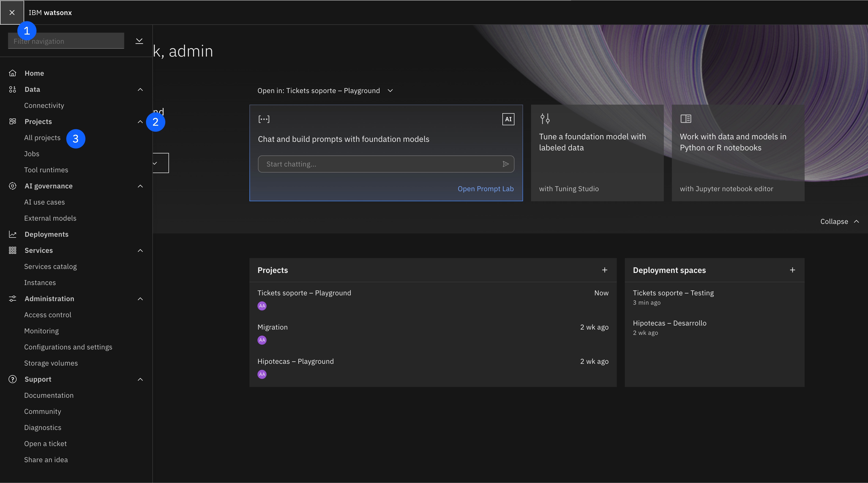The height and width of the screenshot is (483, 868).
Task: Collapse the Administration section chevron
Action: click(x=140, y=299)
